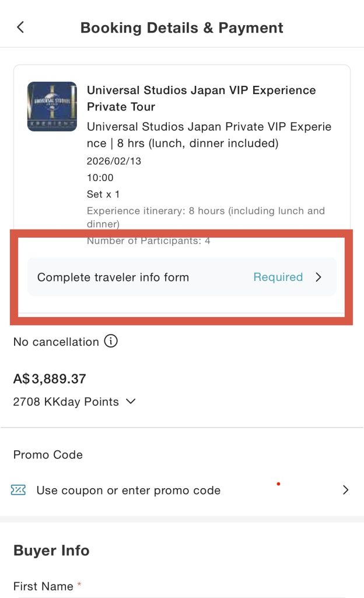Image resolution: width=364 pixels, height=598 pixels.
Task: Click the arrow on the promo code row
Action: pyautogui.click(x=345, y=490)
